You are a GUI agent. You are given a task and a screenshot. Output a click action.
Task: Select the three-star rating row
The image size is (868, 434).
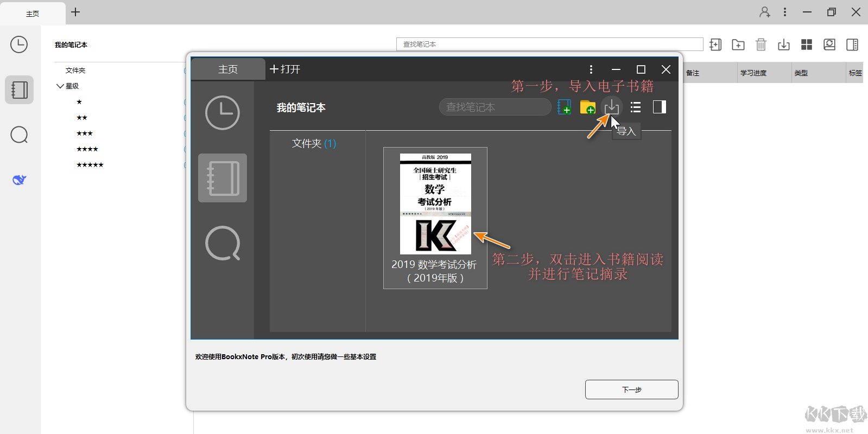coord(85,133)
